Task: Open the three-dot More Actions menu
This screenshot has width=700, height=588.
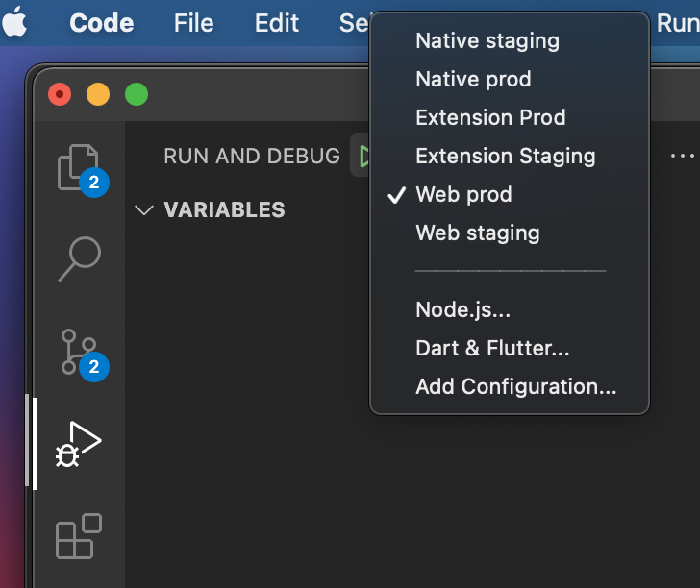Action: (x=682, y=156)
